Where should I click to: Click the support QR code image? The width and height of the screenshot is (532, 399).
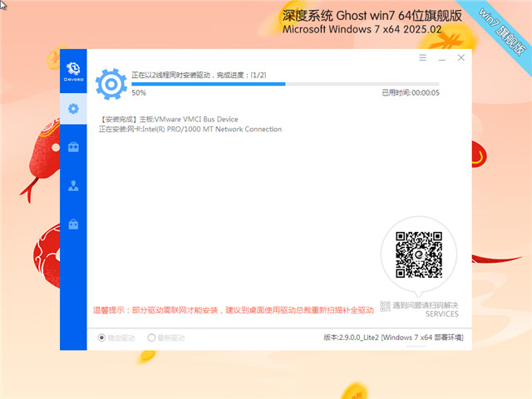click(x=419, y=254)
